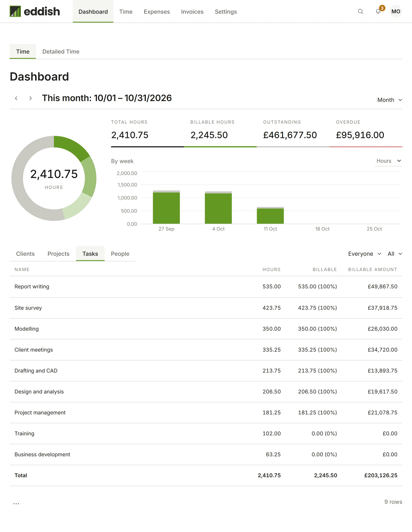Viewport: 412px width, 532px height.
Task: Open the Invoices nav item
Action: 192,11
